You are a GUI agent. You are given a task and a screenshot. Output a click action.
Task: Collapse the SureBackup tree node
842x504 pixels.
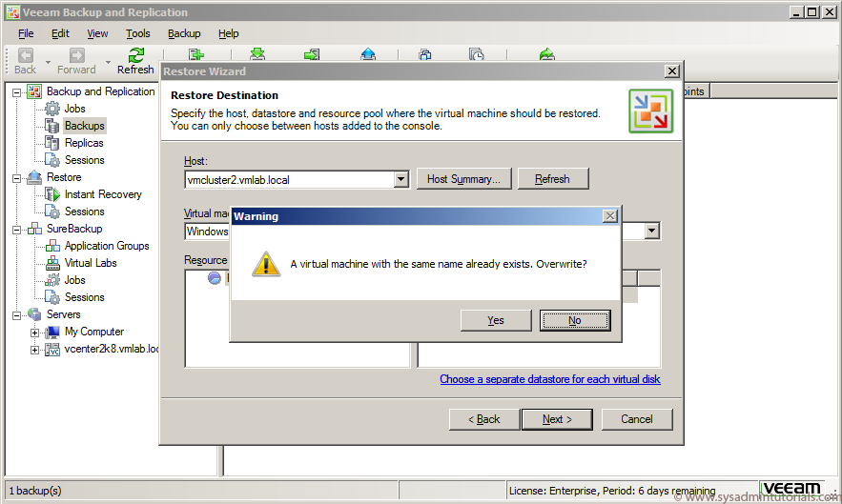(16, 230)
